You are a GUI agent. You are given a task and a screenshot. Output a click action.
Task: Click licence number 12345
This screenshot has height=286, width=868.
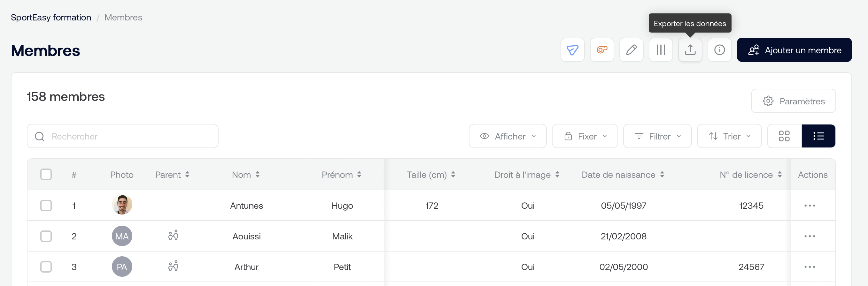point(751,206)
